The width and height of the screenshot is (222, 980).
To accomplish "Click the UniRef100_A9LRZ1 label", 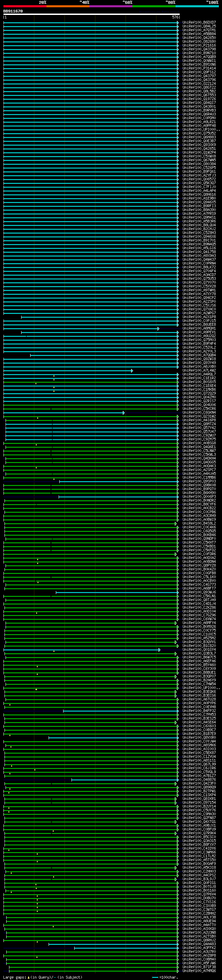I will pyautogui.click(x=199, y=122).
